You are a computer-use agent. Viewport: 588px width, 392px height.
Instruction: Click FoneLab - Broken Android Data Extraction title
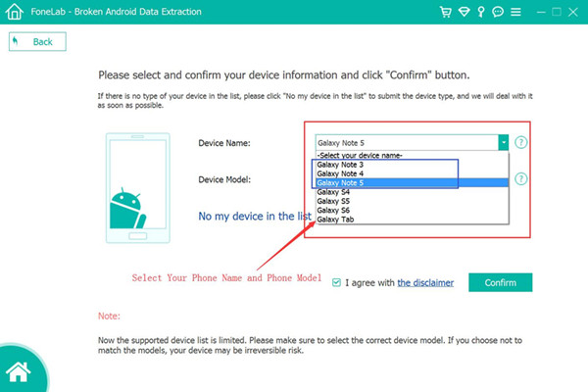pyautogui.click(x=116, y=12)
